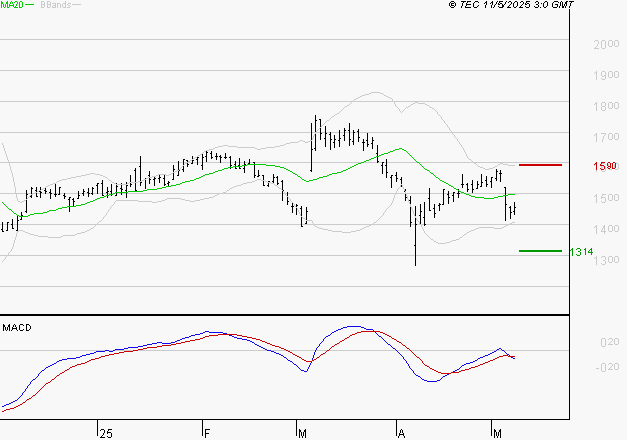The image size is (627, 440).
Task: Click the MACD panel label
Action: (x=18, y=327)
